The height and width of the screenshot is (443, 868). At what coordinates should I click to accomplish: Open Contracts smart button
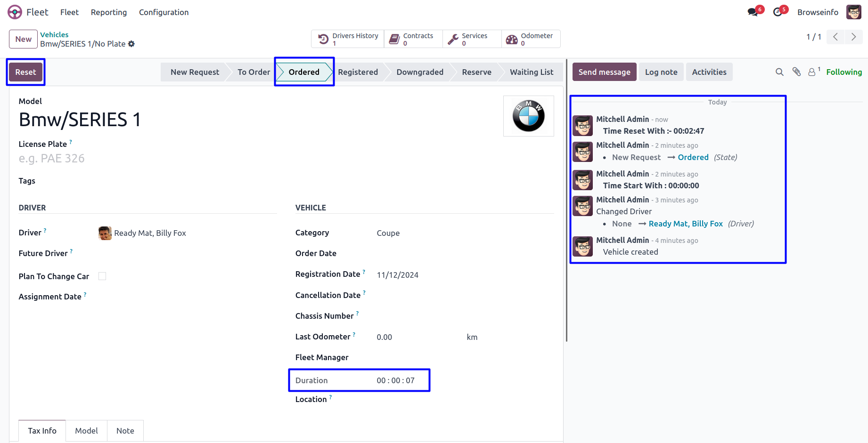(x=413, y=39)
